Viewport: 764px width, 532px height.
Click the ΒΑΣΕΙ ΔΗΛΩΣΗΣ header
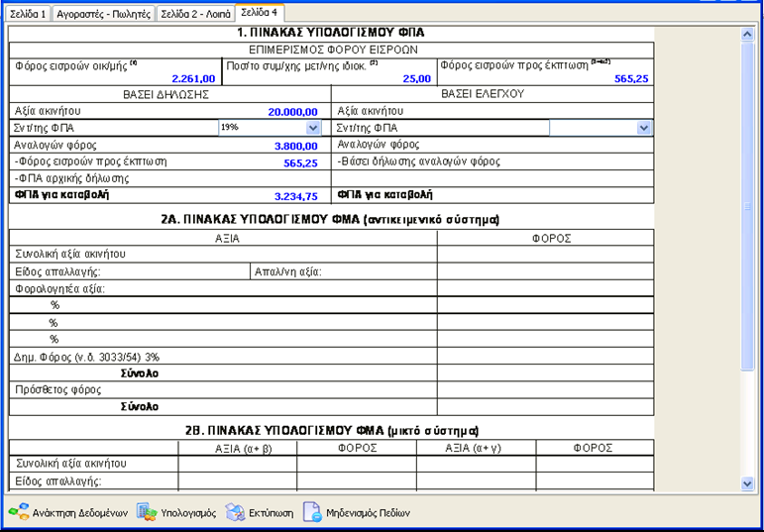click(x=166, y=94)
